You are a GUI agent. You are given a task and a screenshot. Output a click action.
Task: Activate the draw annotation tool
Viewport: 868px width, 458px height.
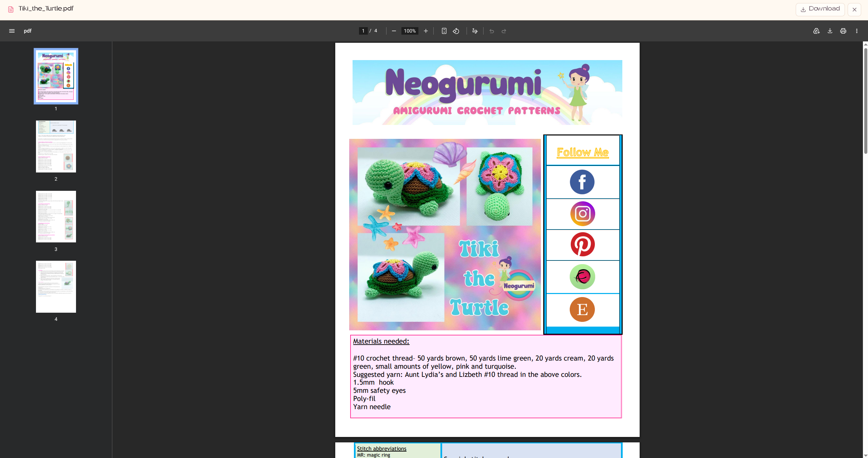(475, 31)
